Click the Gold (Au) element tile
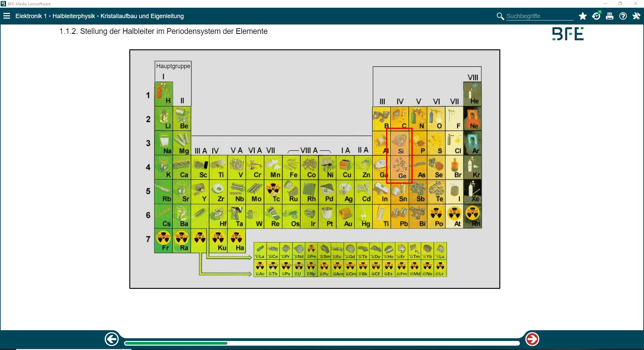The width and height of the screenshot is (644, 350). tap(346, 216)
